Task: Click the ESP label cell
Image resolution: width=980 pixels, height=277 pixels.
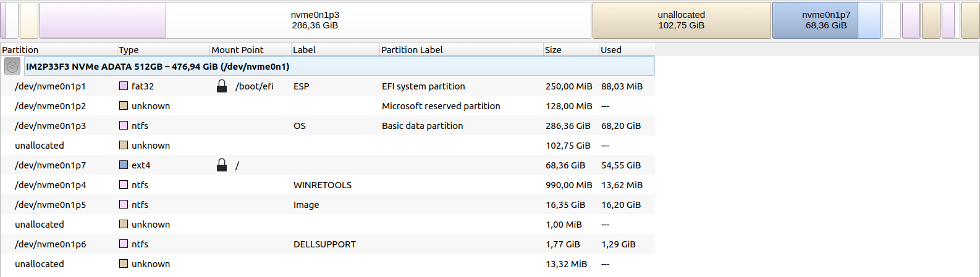Action: tap(302, 86)
